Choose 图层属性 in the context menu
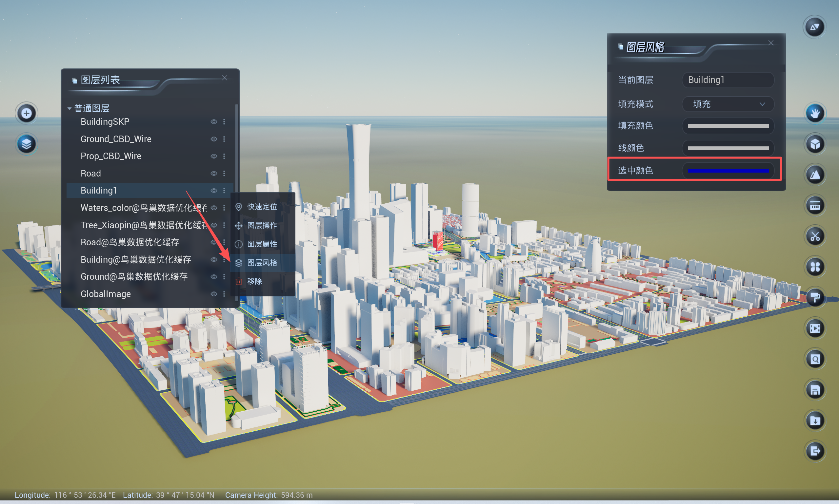 (262, 244)
